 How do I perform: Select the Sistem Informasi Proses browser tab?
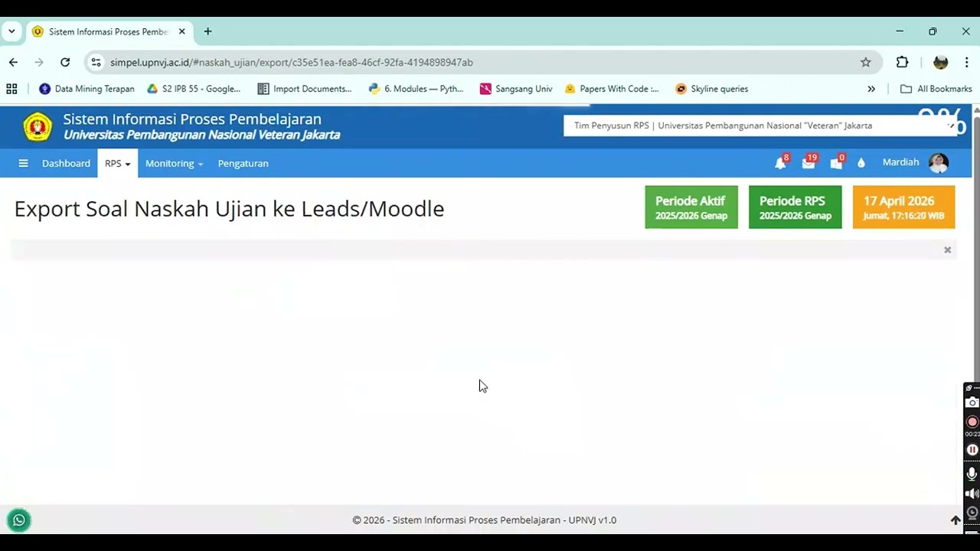[x=109, y=31]
